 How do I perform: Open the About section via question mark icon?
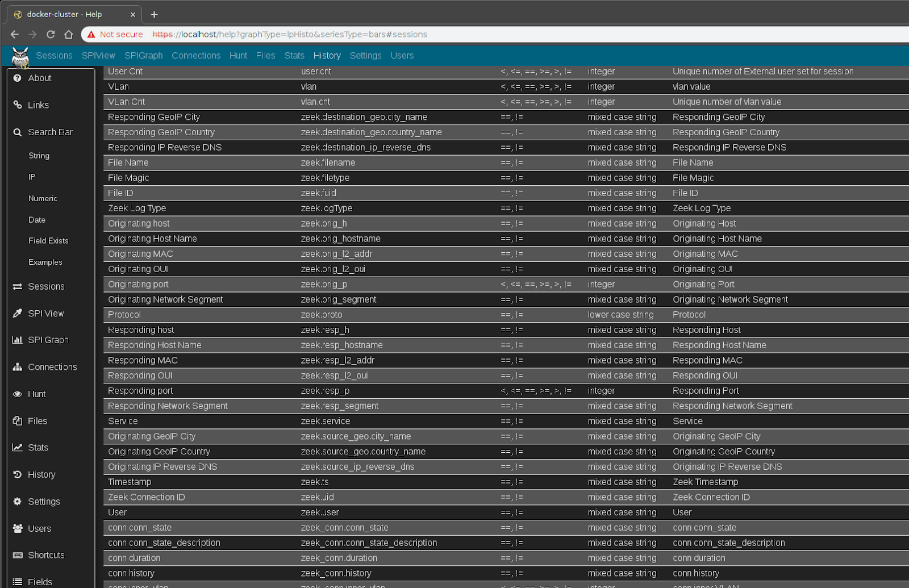point(17,78)
